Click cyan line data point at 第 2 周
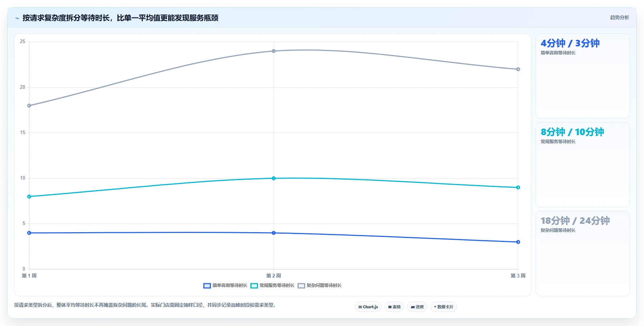The image size is (644, 326). (274, 178)
